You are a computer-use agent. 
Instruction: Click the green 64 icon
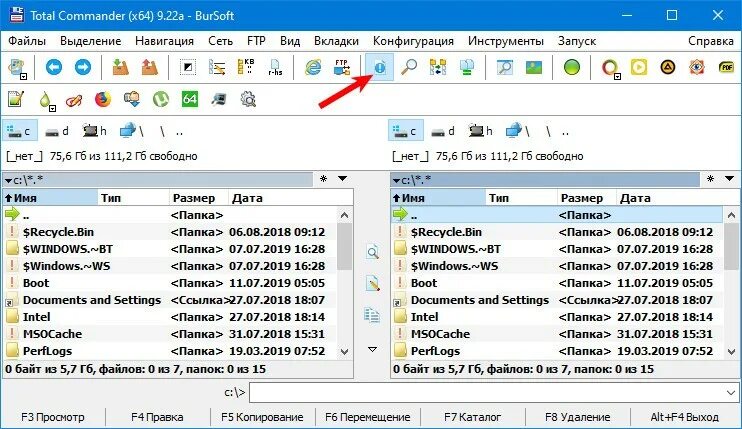(190, 99)
